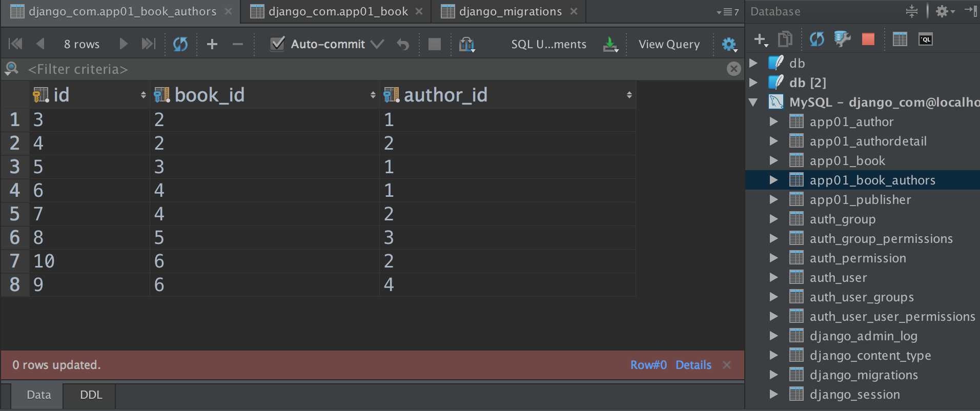Open SQL console icon
The height and width of the screenshot is (411, 980).
(926, 39)
